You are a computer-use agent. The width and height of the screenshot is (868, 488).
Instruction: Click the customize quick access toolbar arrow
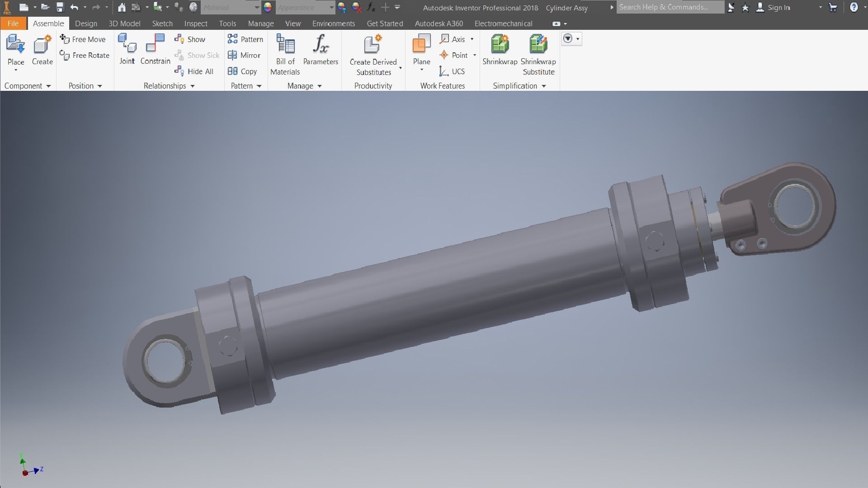click(x=397, y=7)
